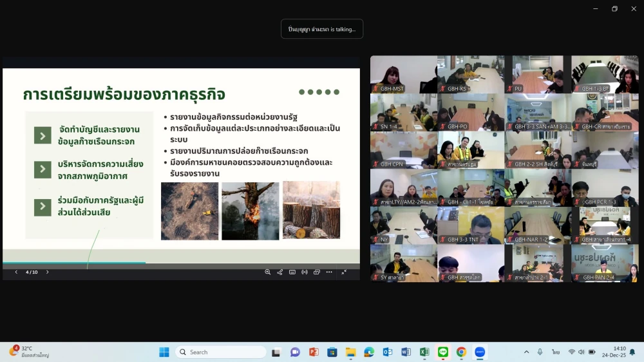The image size is (644, 362).
Task: Select the GBH 3-3 SAN+AM video tile
Action: [x=538, y=112]
